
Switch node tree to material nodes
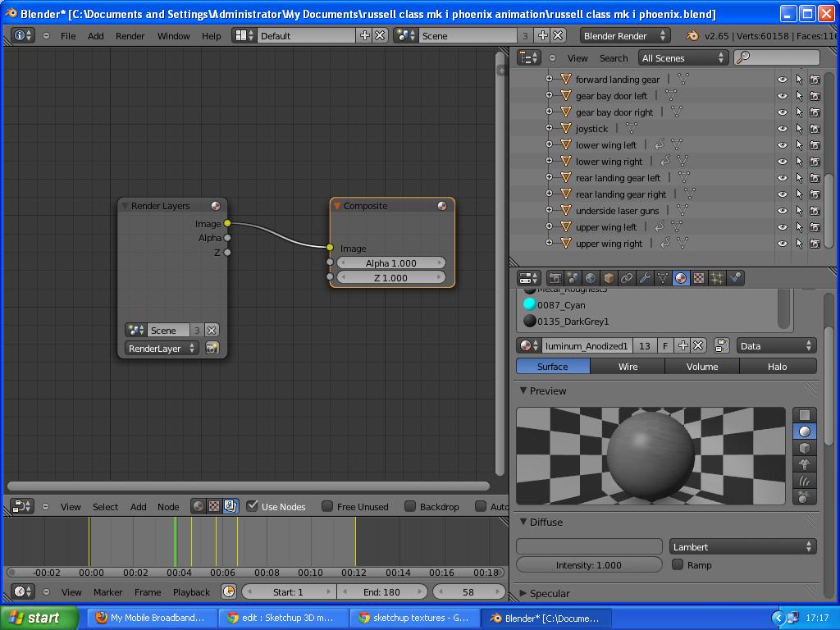click(x=198, y=506)
